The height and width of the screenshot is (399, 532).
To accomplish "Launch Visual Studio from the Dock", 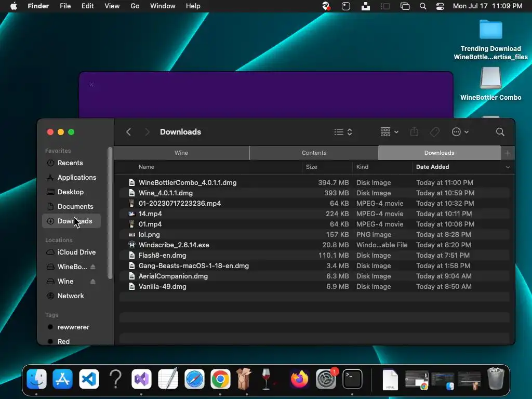I will tap(141, 379).
